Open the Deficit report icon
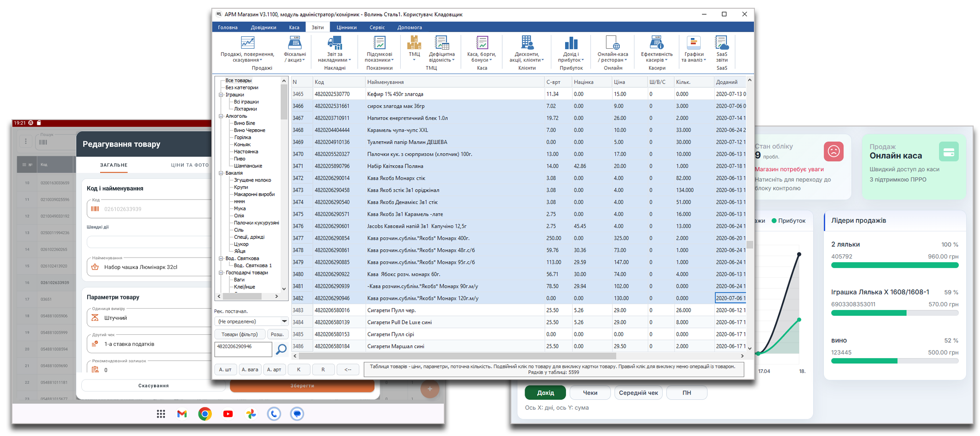The width and height of the screenshot is (980, 436). pyautogui.click(x=442, y=43)
